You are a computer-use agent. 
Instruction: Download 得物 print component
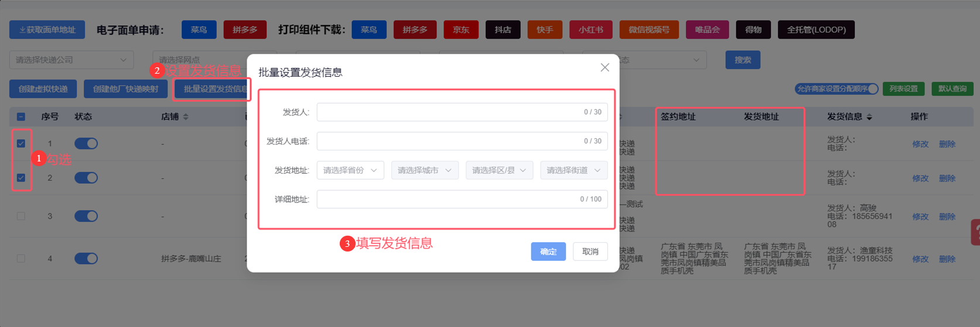coord(753,30)
